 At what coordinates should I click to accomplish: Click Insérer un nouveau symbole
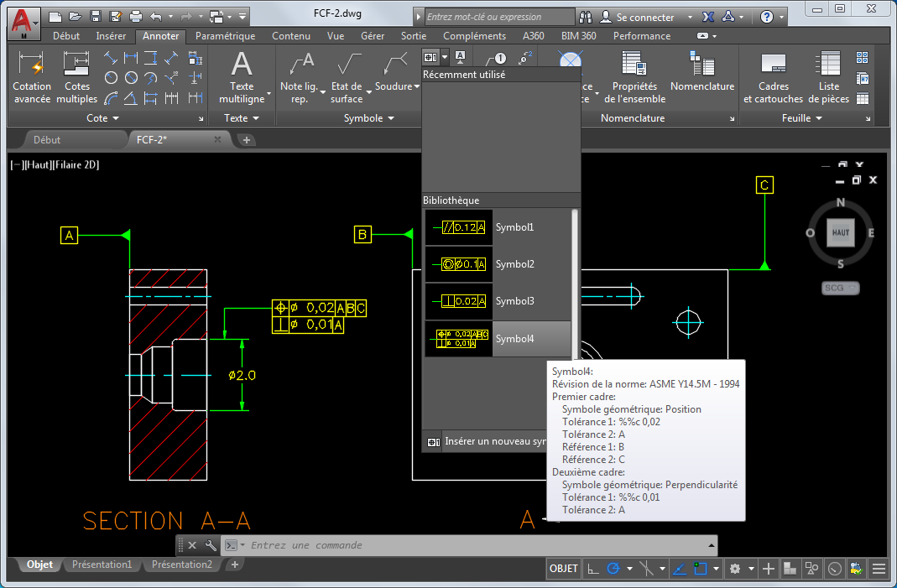pos(486,441)
